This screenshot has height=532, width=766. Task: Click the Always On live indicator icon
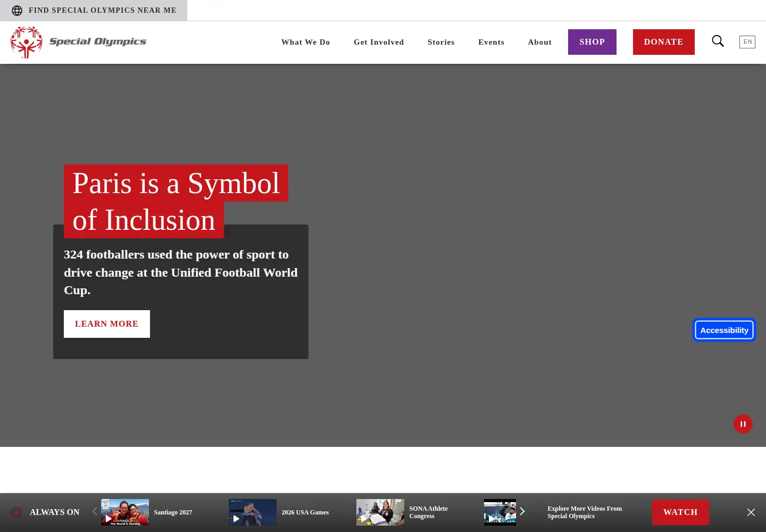[x=16, y=512]
